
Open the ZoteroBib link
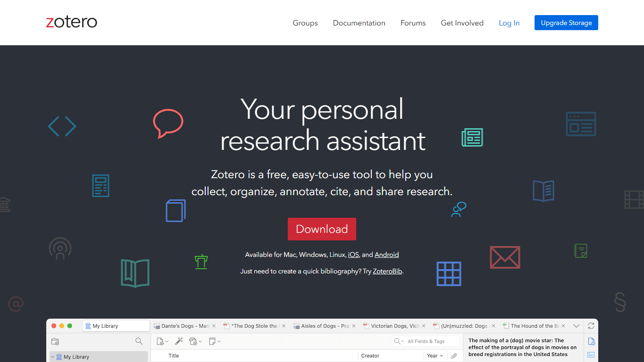tap(387, 271)
